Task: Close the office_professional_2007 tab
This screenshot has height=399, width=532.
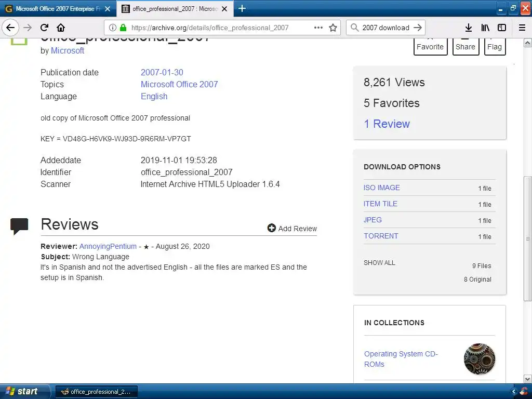Action: pos(224,9)
